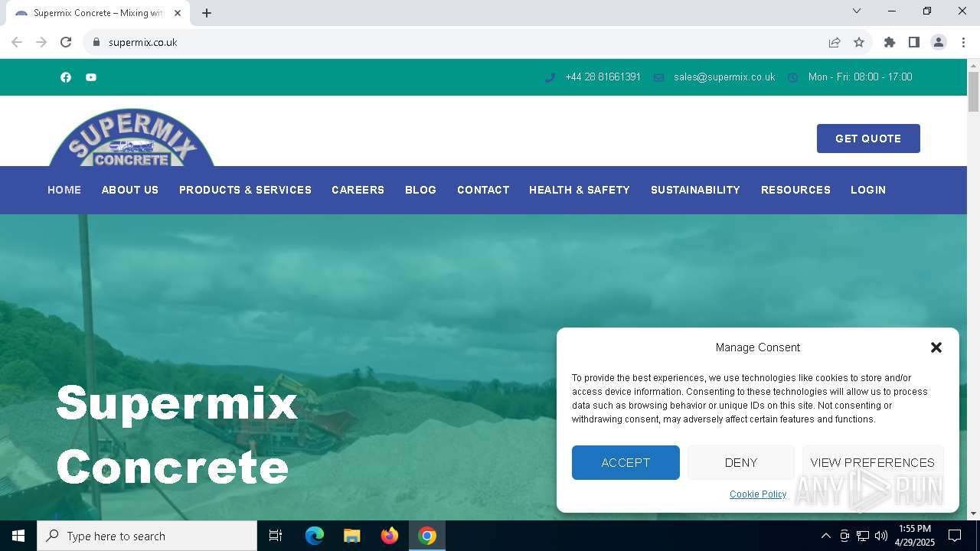
Task: Open the side panel icon
Action: [914, 42]
